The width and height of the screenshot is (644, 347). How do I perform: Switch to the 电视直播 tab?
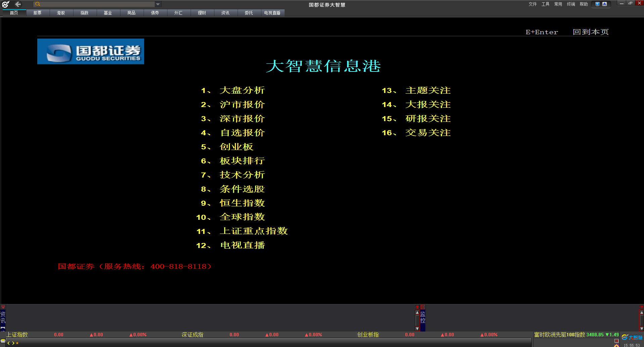273,13
